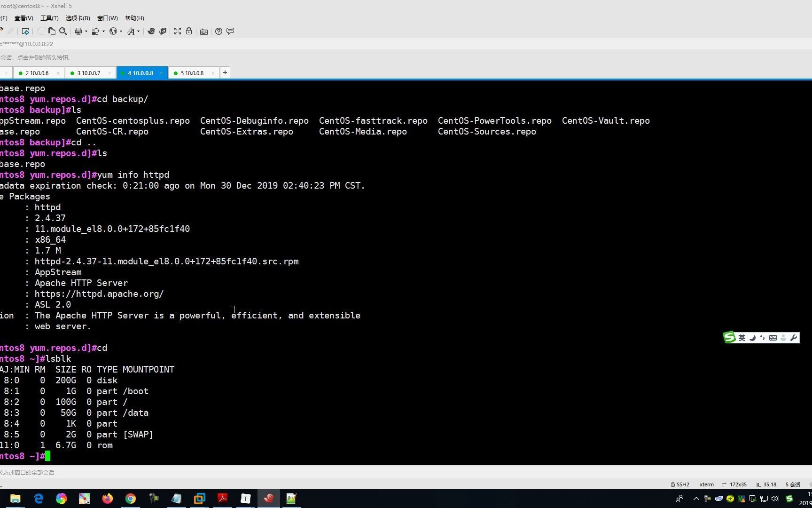Viewport: 812px width, 508px height.
Task: Toggle the 英 language mode on IME bar
Action: pos(742,338)
